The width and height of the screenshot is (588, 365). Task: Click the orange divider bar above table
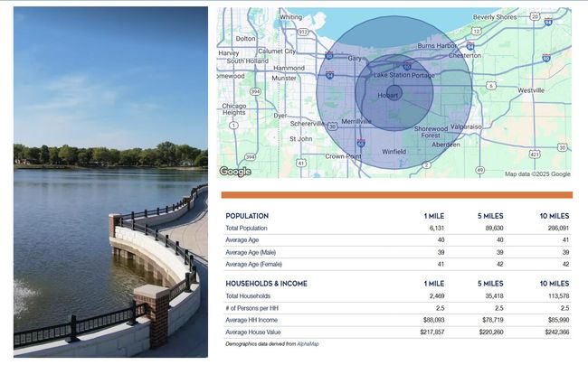coord(396,194)
